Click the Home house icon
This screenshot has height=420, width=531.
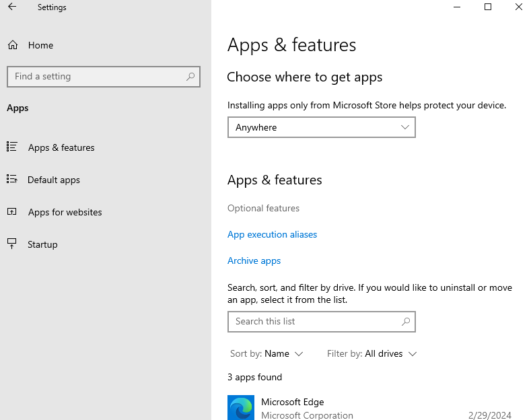(13, 45)
